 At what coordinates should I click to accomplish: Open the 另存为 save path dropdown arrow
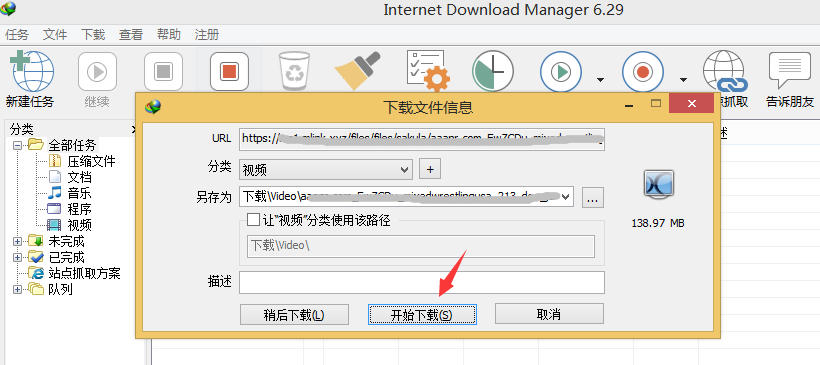[564, 197]
